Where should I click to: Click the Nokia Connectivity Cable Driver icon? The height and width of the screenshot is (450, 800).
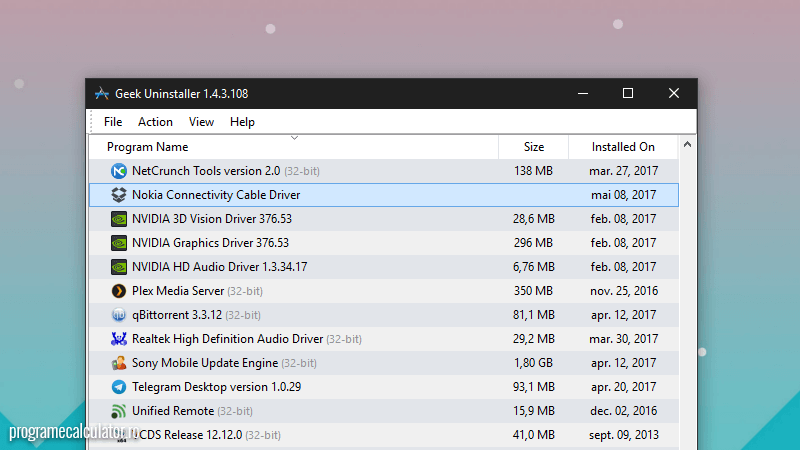(x=119, y=195)
